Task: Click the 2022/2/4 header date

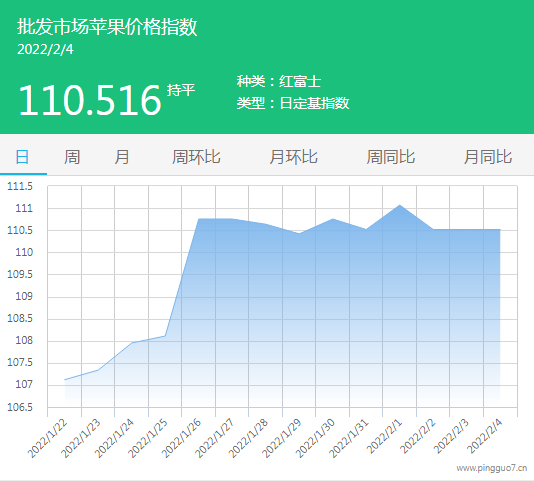Action: (45, 50)
